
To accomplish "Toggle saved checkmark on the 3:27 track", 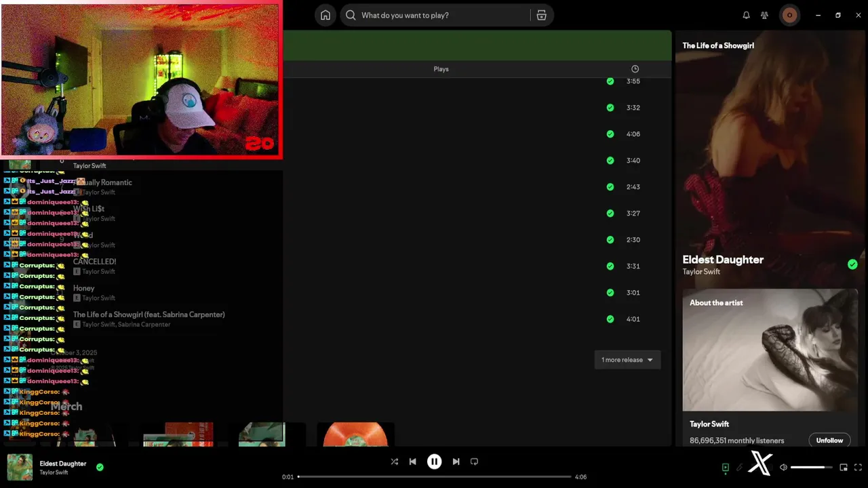I will [x=610, y=213].
